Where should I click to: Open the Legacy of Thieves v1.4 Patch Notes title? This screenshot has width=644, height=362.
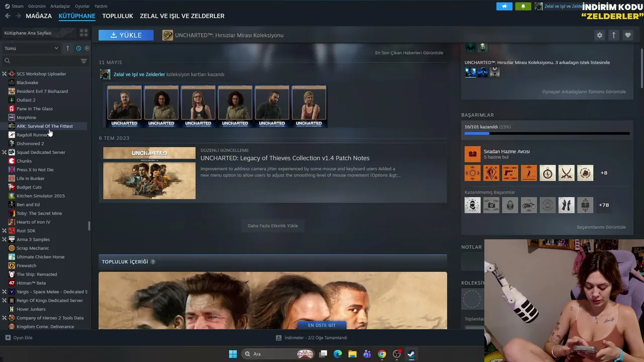[285, 158]
